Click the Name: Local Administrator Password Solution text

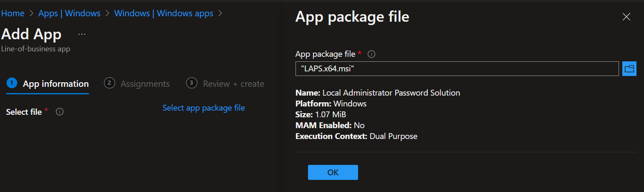378,93
